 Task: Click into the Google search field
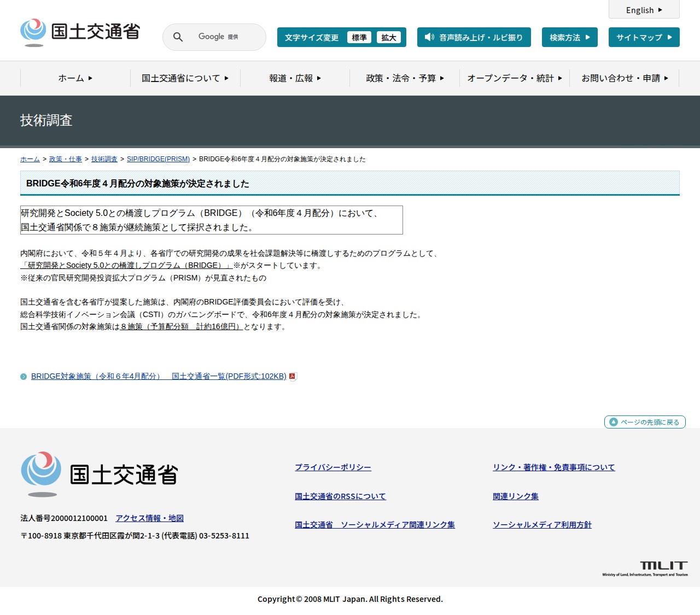pyautogui.click(x=224, y=37)
